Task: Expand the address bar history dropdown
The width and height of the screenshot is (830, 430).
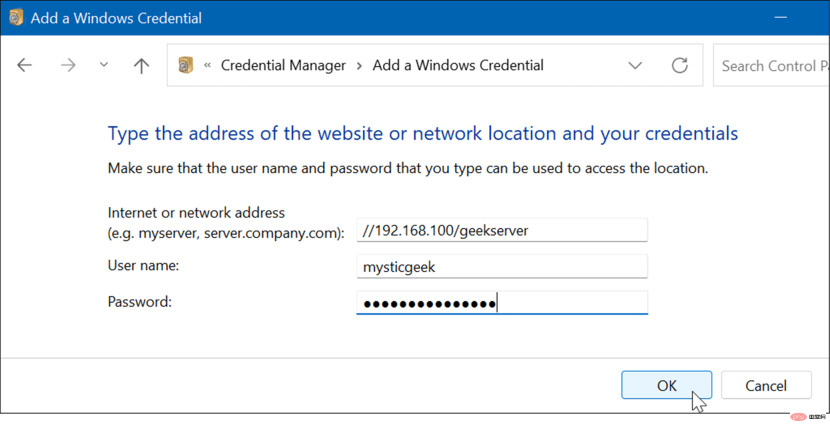Action: coord(635,66)
